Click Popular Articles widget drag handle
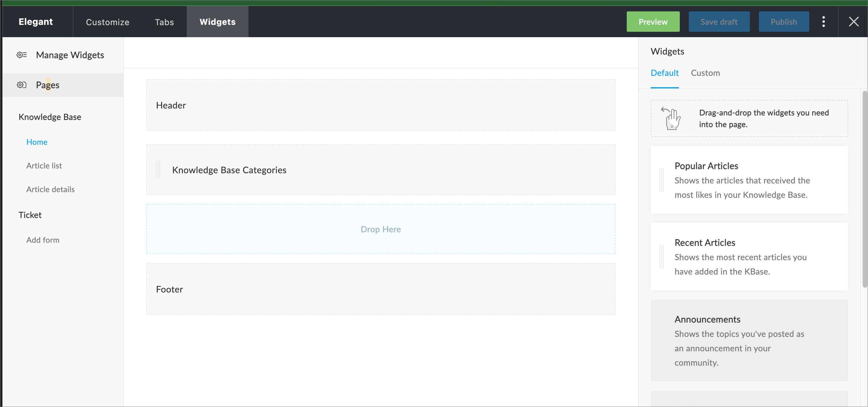This screenshot has width=868, height=407. click(661, 180)
